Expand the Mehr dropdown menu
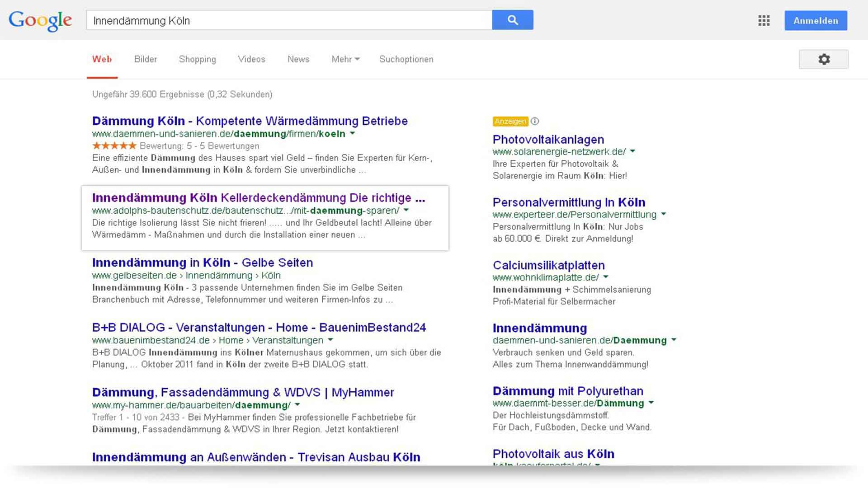The width and height of the screenshot is (868, 488). pyautogui.click(x=345, y=59)
